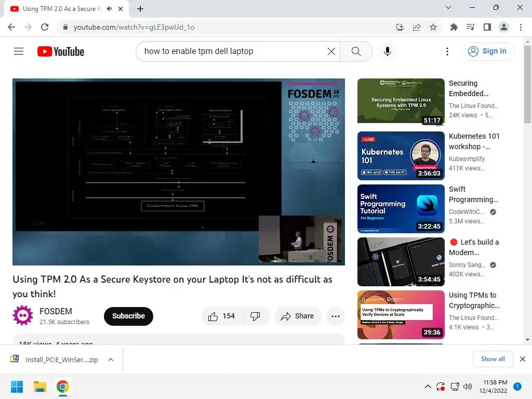Open Using TPMs to Cryptographically thumbnail
532x399 pixels.
coord(401,314)
